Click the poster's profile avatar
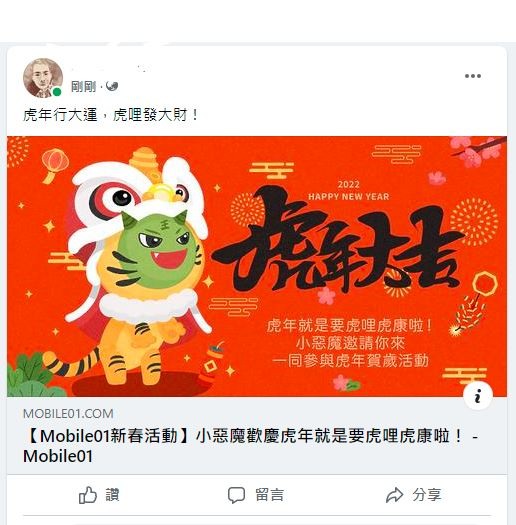516x525 pixels. 43,78
